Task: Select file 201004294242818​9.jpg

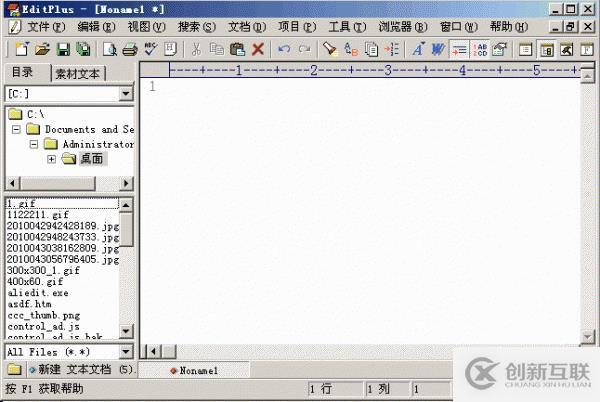Action: pos(63,226)
